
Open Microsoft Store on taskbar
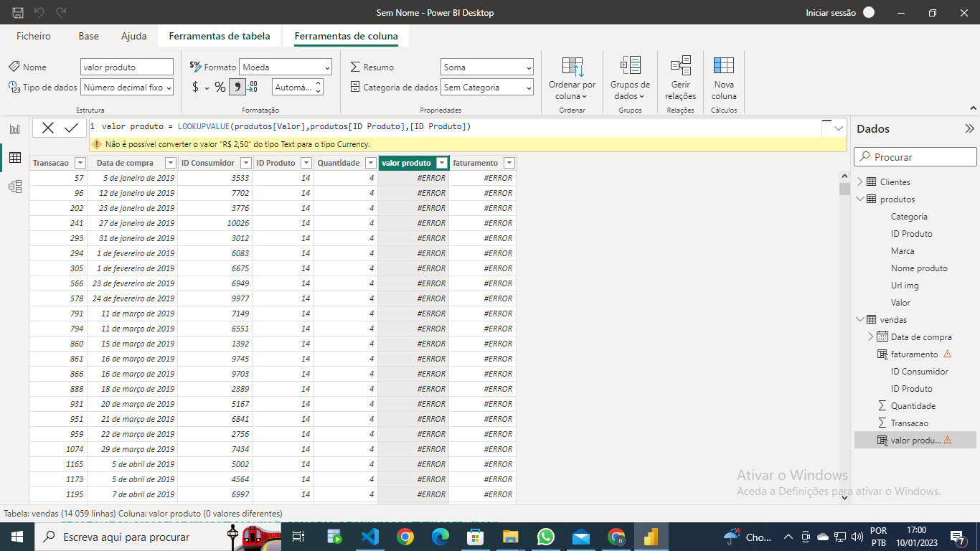pos(476,537)
